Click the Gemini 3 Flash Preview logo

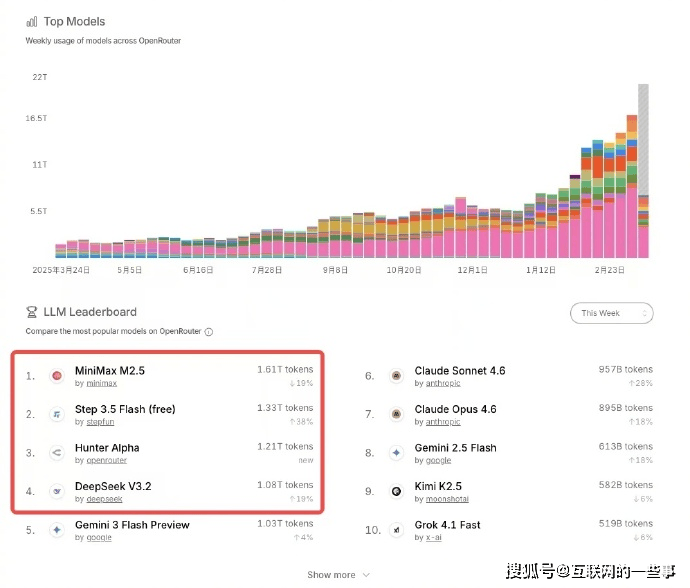(57, 530)
